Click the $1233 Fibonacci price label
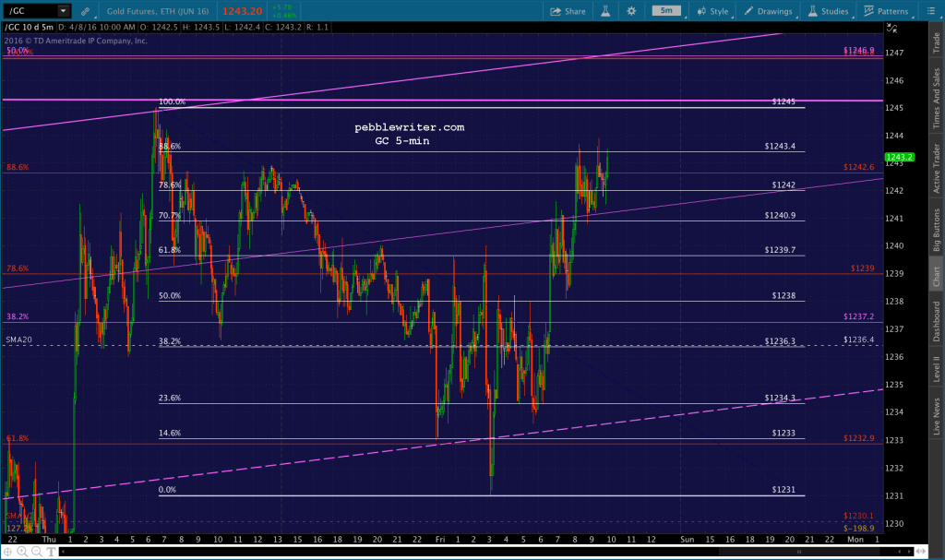The image size is (945, 560). pos(784,433)
